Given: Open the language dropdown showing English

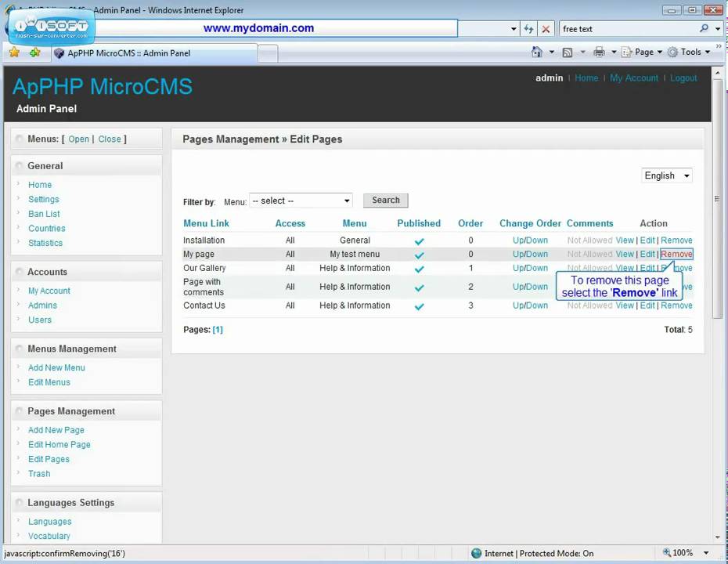Looking at the screenshot, I should click(667, 175).
